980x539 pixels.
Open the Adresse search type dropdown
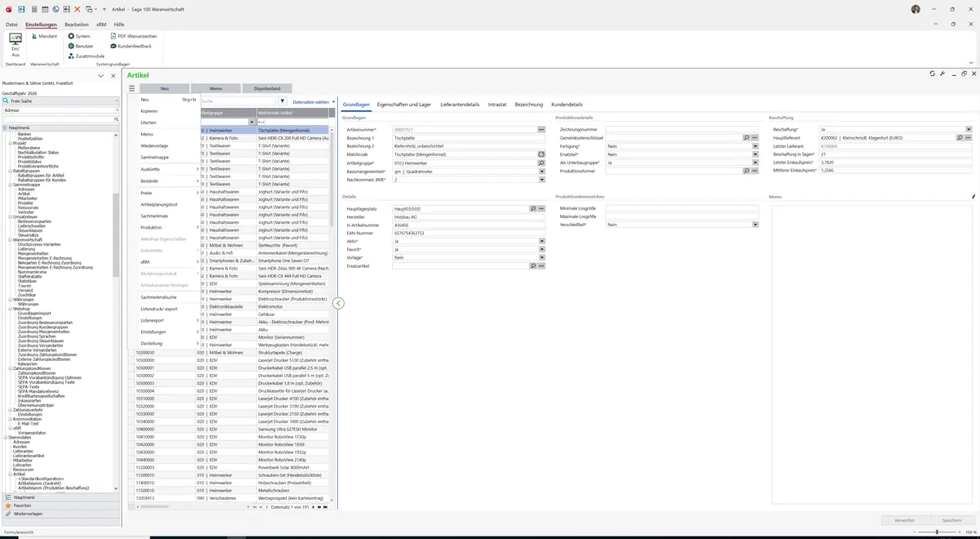[x=116, y=110]
